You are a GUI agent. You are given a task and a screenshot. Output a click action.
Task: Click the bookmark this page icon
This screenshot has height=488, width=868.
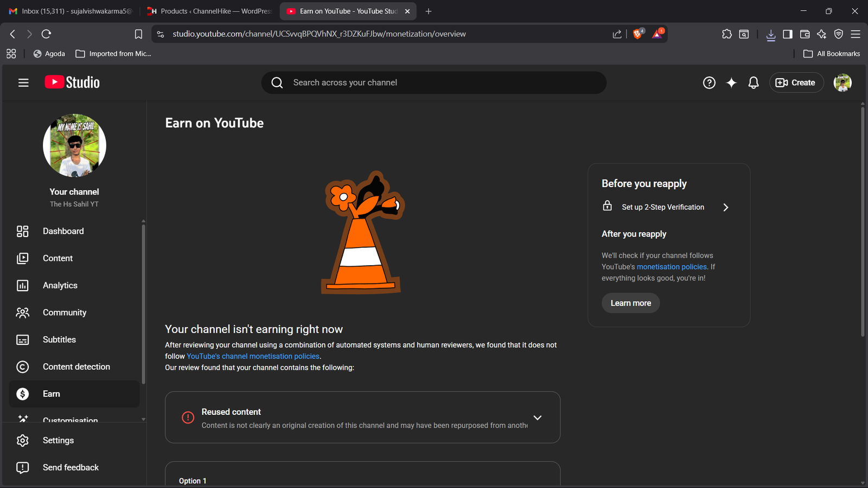point(138,34)
